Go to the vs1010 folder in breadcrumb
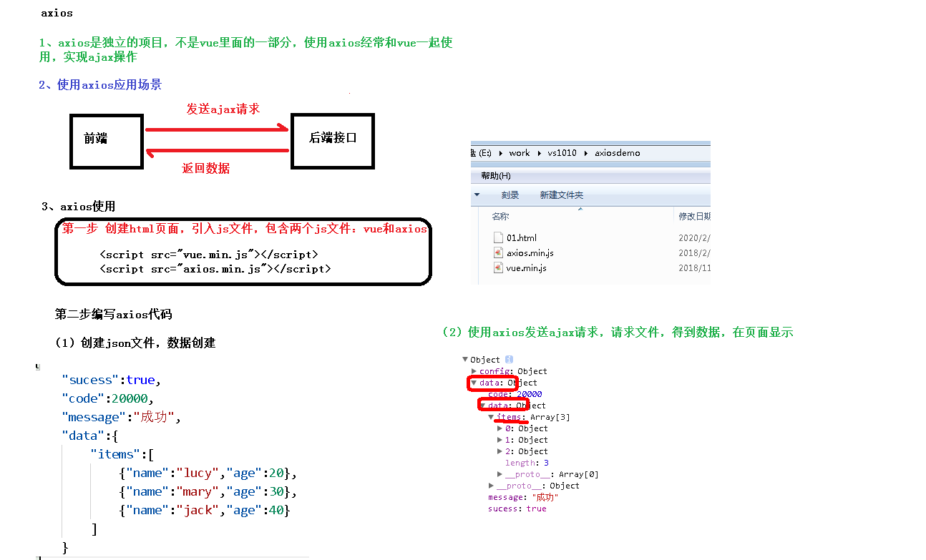 tap(562, 153)
